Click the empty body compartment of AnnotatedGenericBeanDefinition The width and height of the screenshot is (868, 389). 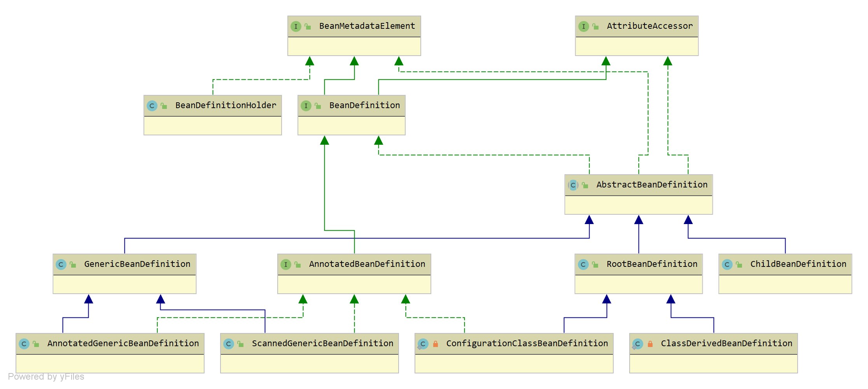pyautogui.click(x=110, y=364)
